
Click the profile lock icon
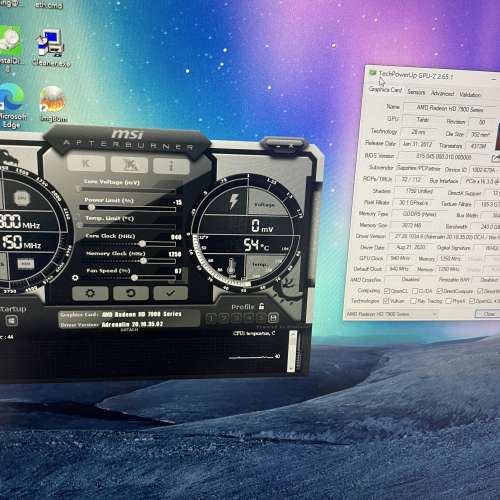[261, 306]
